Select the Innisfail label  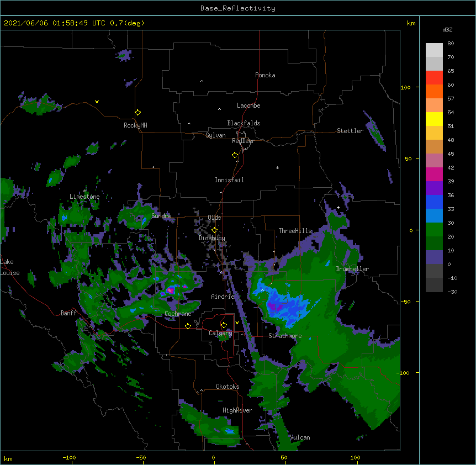click(x=229, y=180)
